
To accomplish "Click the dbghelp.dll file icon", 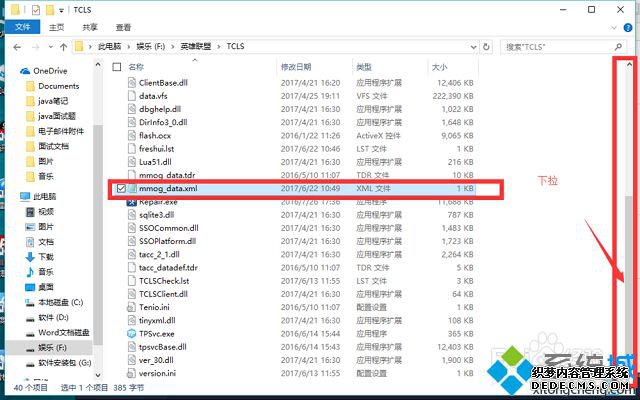I will click(x=131, y=109).
